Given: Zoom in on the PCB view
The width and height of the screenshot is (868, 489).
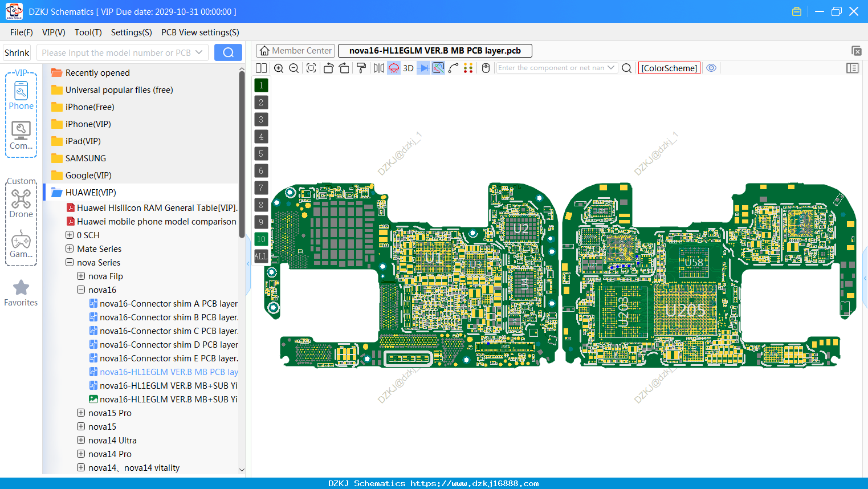Looking at the screenshot, I should (279, 68).
